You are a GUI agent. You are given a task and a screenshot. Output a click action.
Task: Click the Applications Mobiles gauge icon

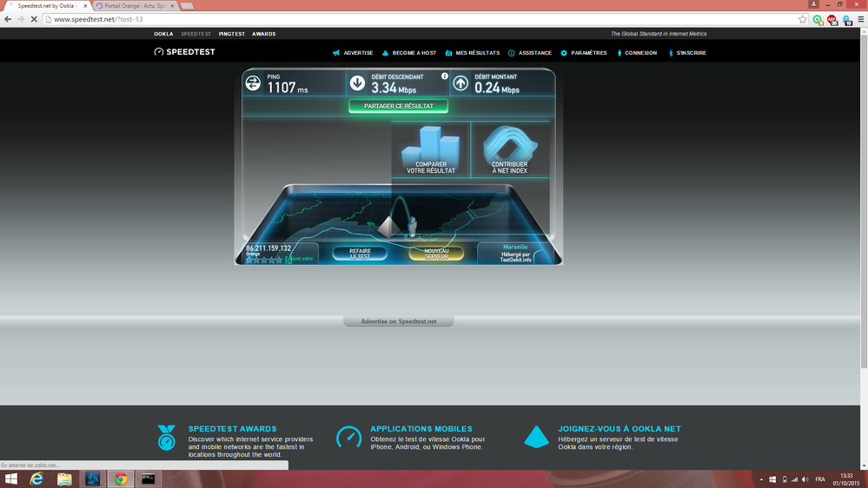348,437
